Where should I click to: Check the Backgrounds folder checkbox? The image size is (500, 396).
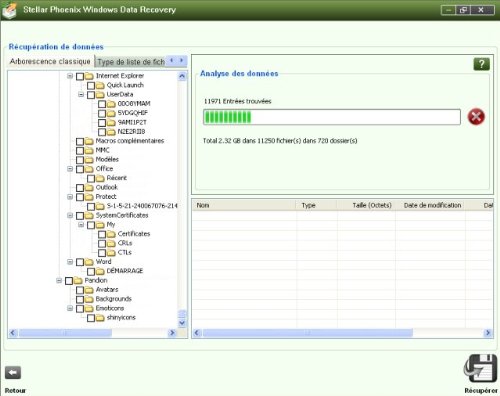80,299
